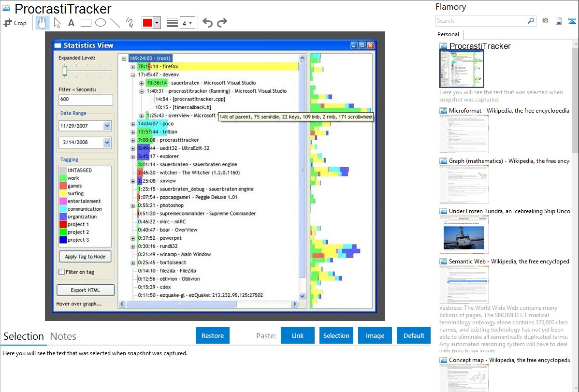The height and width of the screenshot is (392, 579).
Task: Open the 11/29/2007 date dropdown
Action: pos(107,126)
